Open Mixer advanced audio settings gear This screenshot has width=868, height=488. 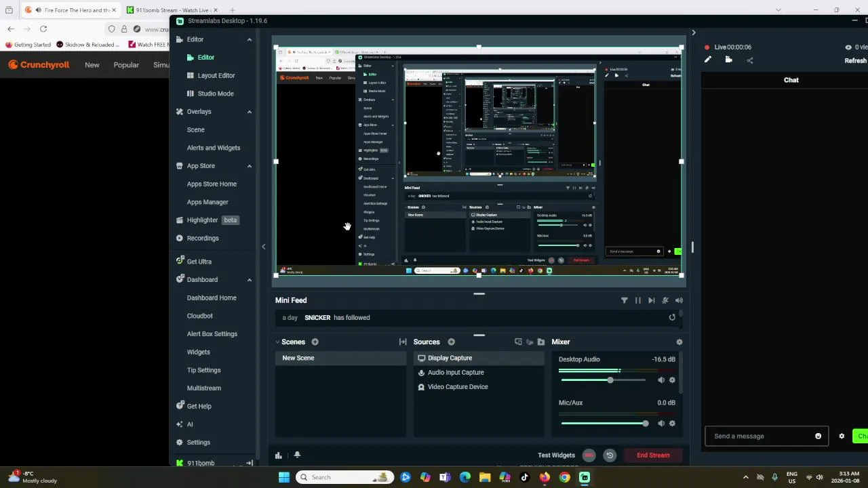pos(679,342)
